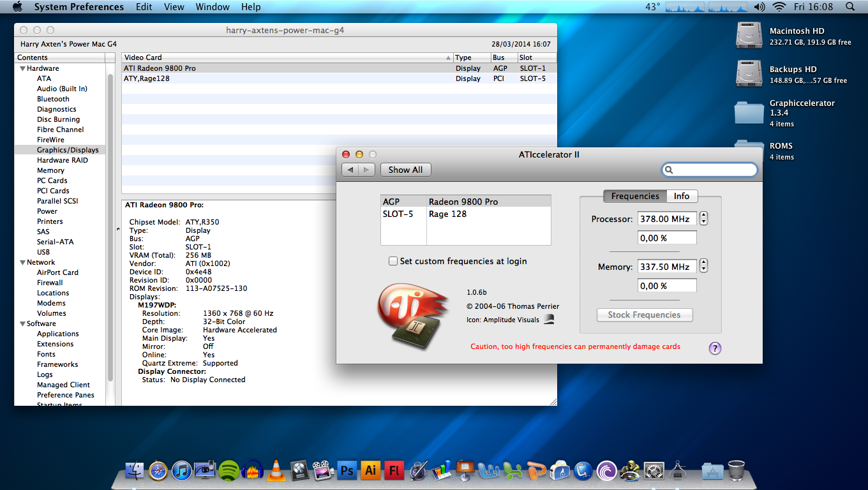Go forward in ATIccelerator toolbar
This screenshot has height=490, width=868.
click(x=366, y=170)
